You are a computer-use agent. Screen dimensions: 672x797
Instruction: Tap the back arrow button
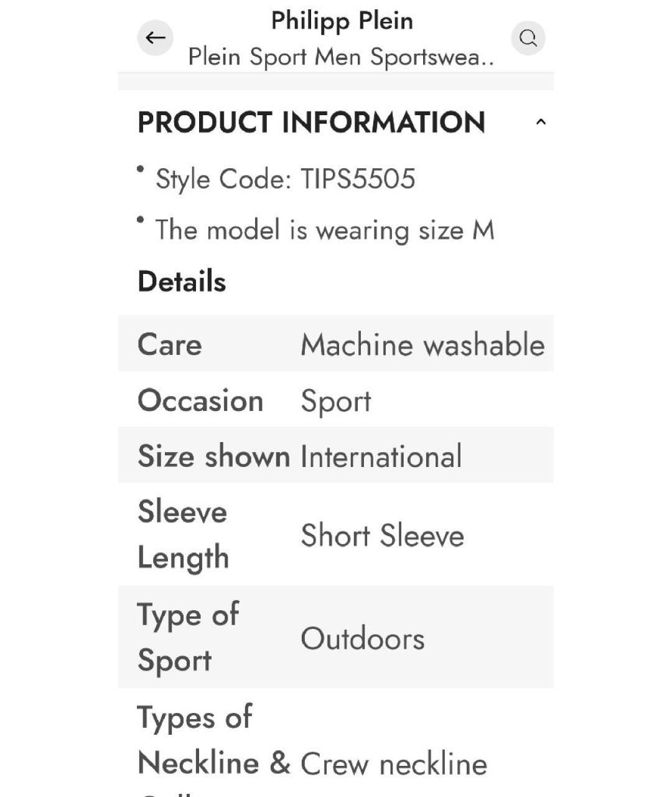155,38
